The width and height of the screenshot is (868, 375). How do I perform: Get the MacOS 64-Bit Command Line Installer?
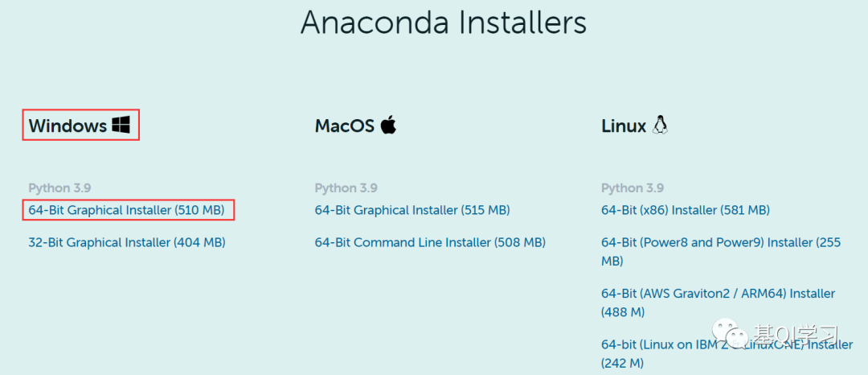point(430,242)
